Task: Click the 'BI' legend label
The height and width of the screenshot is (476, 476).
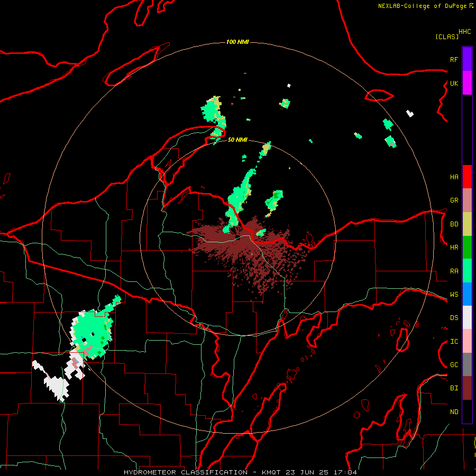Action: coord(454,388)
